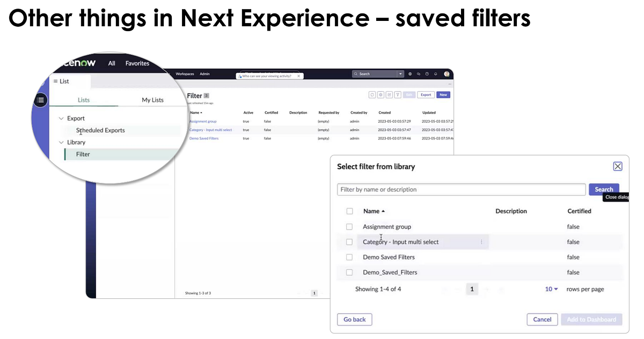Click the share icon in the list toolbar
Viewport: 644px width, 339px height.
click(388, 94)
